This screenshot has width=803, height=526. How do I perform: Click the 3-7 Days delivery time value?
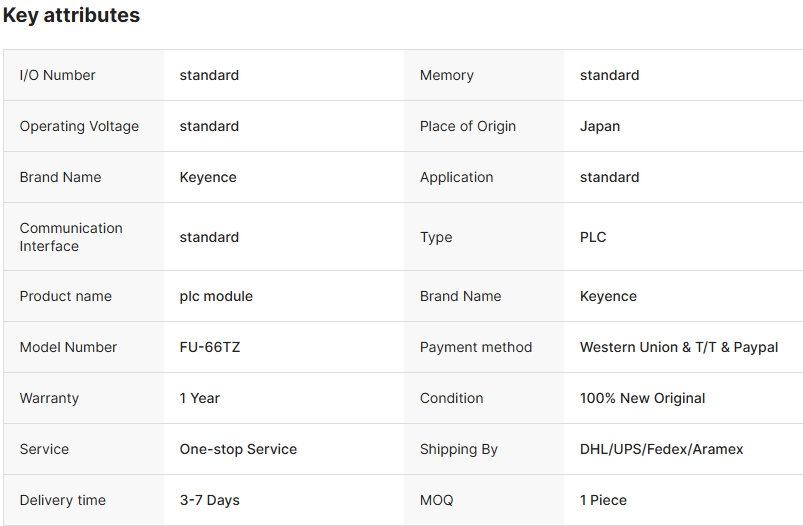click(x=209, y=500)
